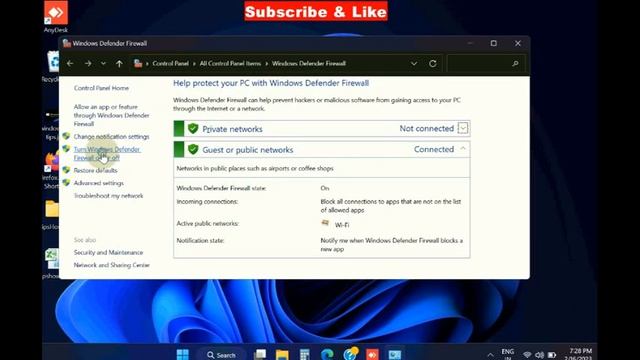Open Calculator from the taskbar
Image resolution: width=640 pixels, height=360 pixels.
(304, 354)
